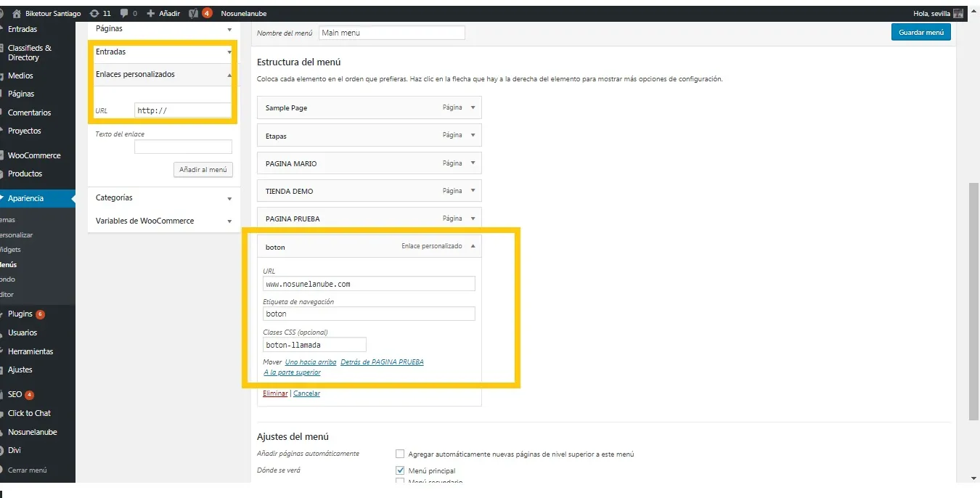Image resolution: width=980 pixels, height=498 pixels.
Task: Click the Divi icon in the sidebar
Action: click(x=2, y=450)
